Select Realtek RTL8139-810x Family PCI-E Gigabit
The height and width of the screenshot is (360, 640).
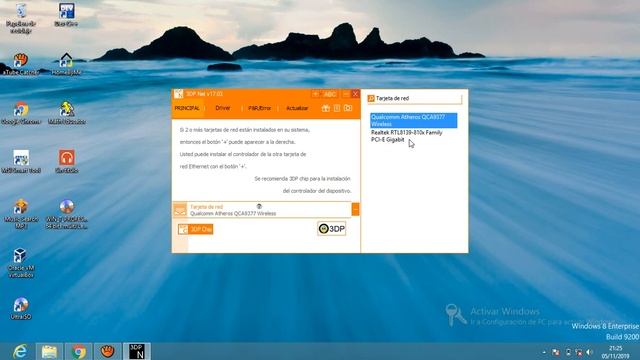(x=413, y=136)
